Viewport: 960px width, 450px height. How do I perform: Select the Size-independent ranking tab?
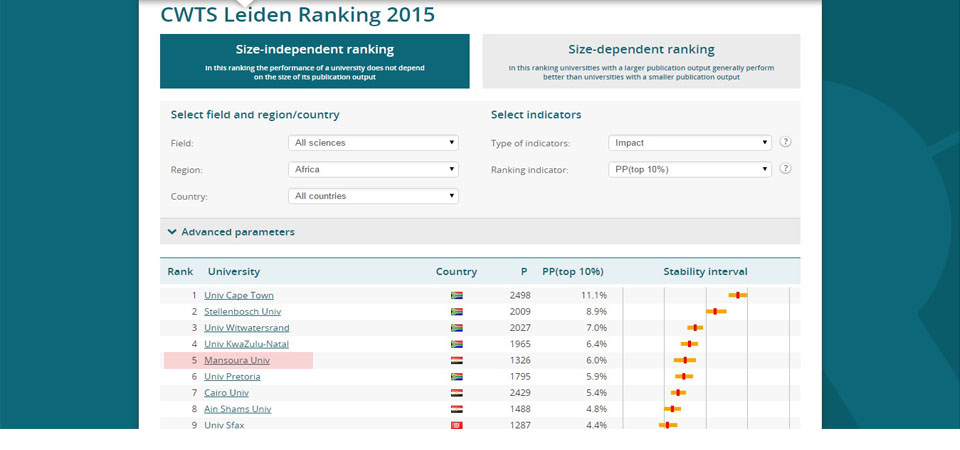coord(314,61)
